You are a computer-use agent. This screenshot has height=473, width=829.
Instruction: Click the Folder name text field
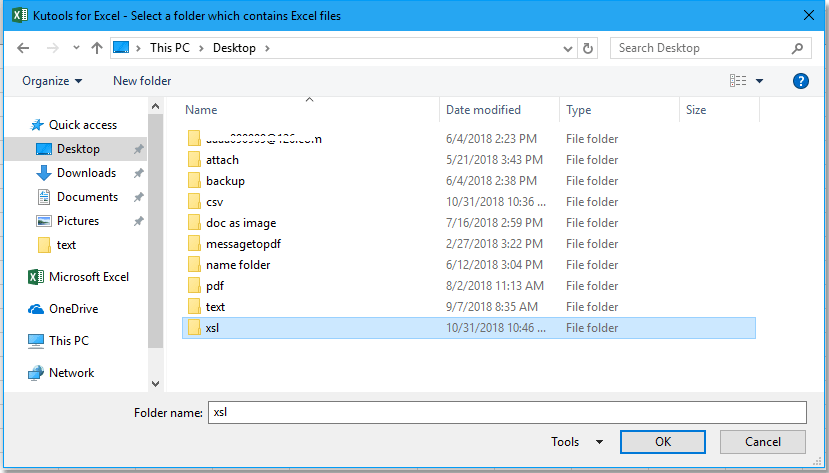pos(505,412)
